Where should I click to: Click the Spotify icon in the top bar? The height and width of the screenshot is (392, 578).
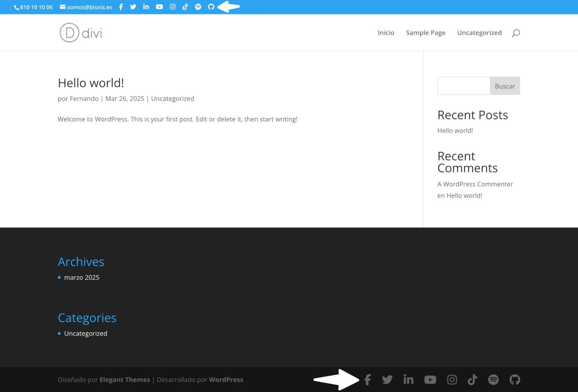[198, 7]
